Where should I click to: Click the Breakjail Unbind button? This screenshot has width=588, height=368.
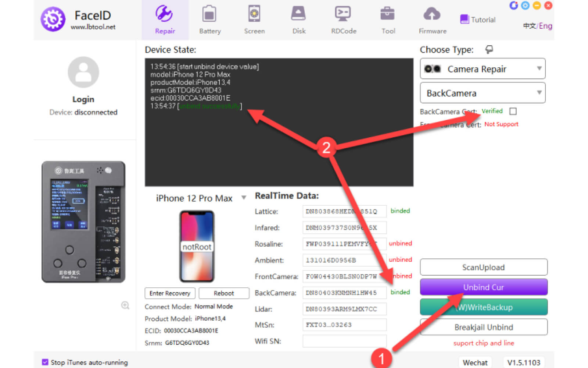click(x=484, y=327)
